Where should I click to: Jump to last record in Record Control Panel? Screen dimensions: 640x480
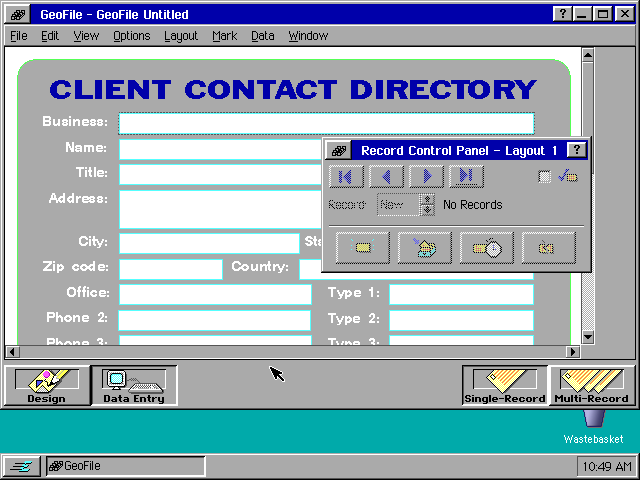pos(466,176)
